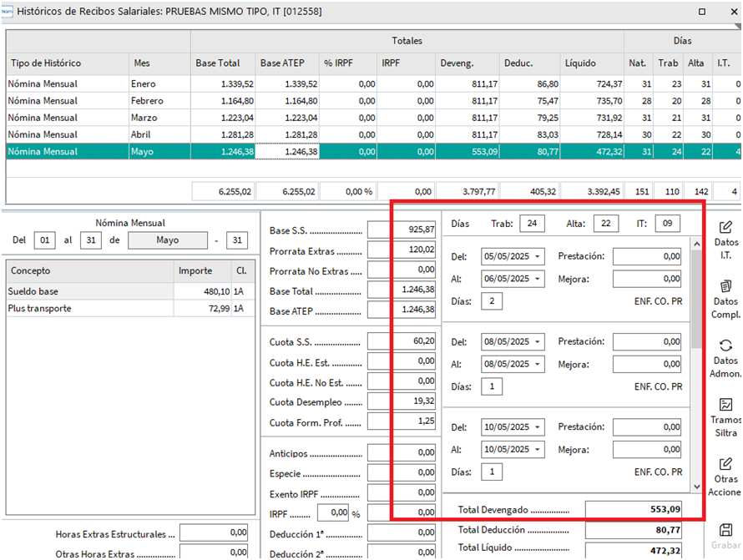Expand the first Del date 05/05/2025 dropdown
This screenshot has width=743, height=560.
[x=537, y=256]
